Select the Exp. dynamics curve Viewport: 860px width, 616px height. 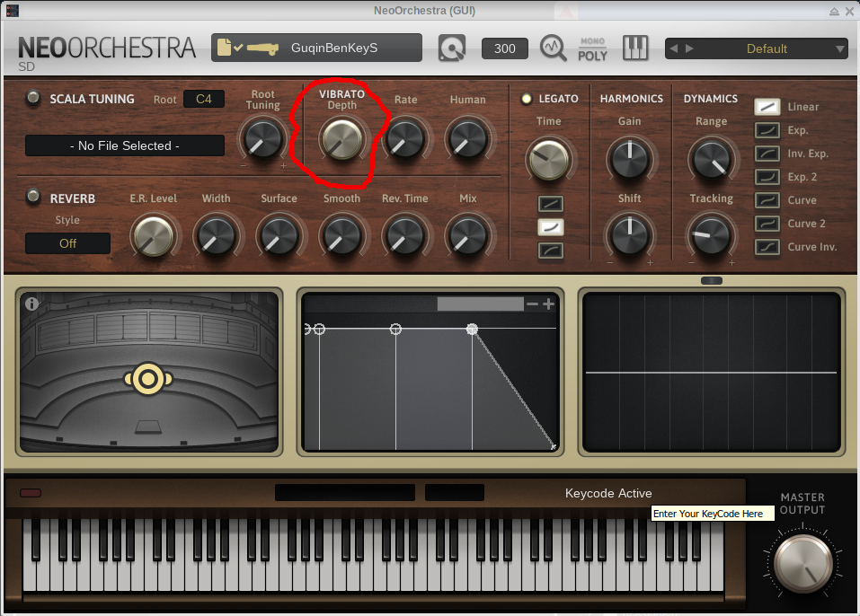(x=767, y=129)
